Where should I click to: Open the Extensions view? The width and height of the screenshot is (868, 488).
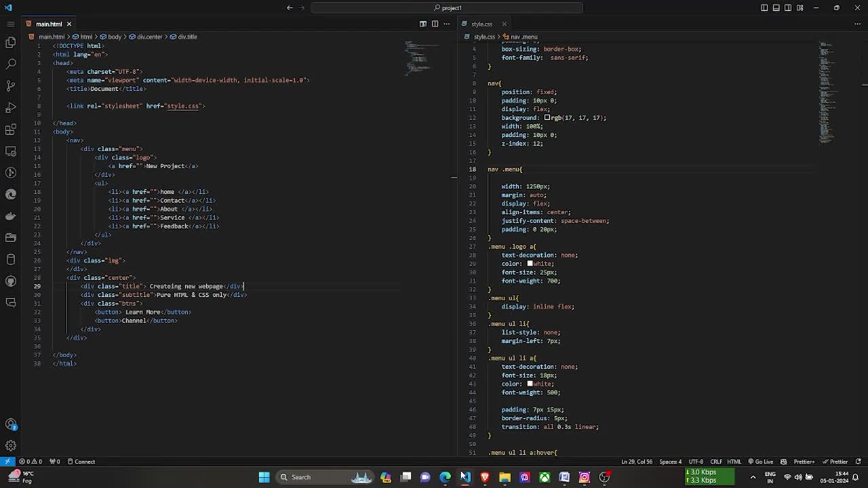[10, 129]
